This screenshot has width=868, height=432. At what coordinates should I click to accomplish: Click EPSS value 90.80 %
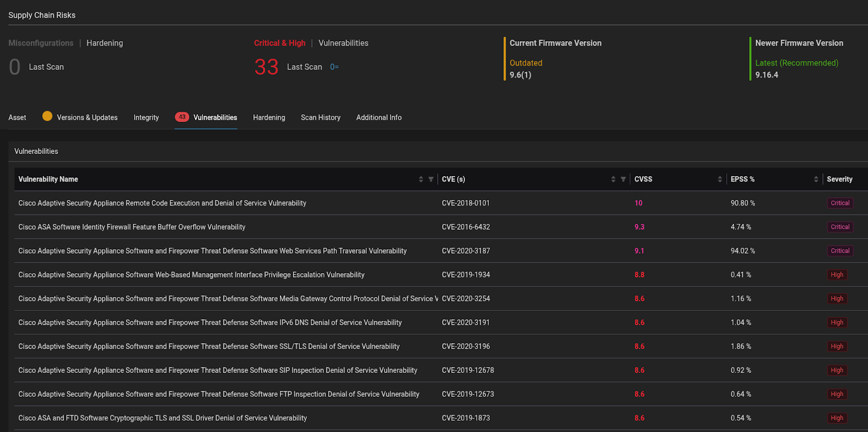[743, 203]
